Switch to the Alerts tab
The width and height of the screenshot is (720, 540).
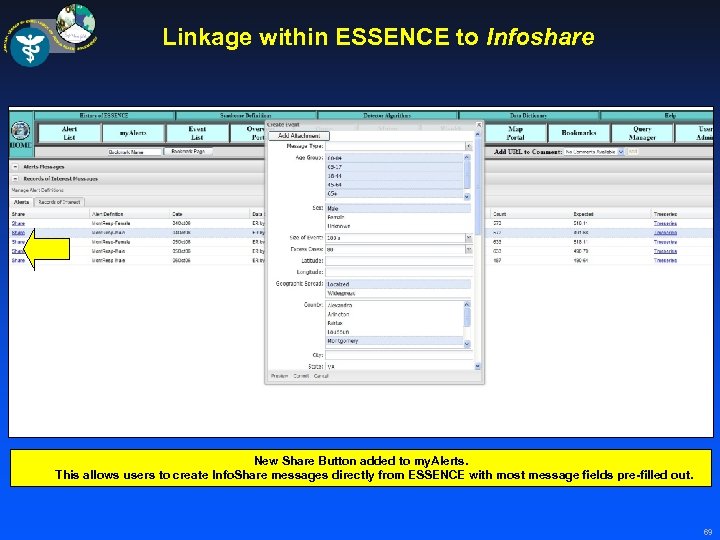tap(21, 202)
